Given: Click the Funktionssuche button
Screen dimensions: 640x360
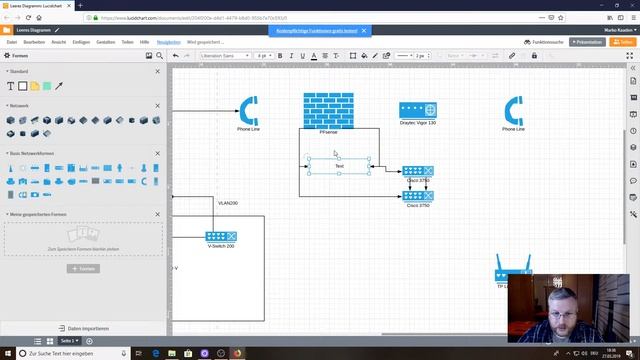Looking at the screenshot, I should 544,42.
